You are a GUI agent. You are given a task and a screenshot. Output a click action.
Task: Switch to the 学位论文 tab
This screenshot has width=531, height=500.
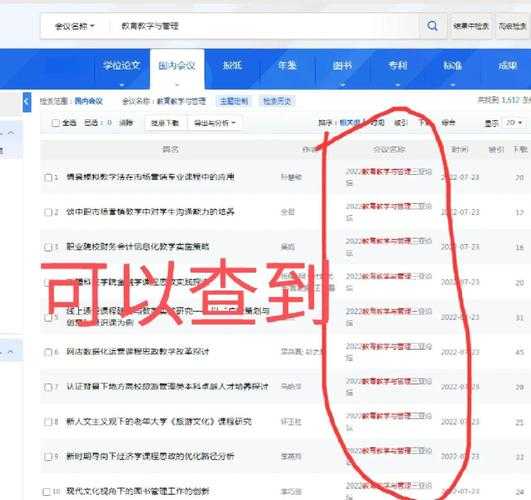pyautogui.click(x=122, y=65)
